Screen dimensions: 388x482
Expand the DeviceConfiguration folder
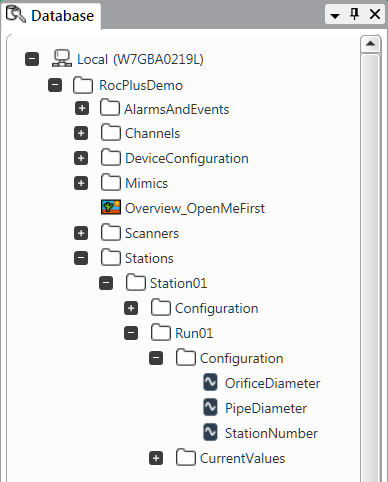click(x=81, y=158)
